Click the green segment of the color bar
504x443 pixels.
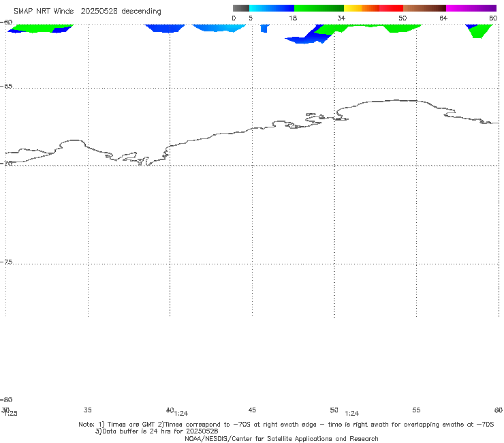click(x=319, y=8)
